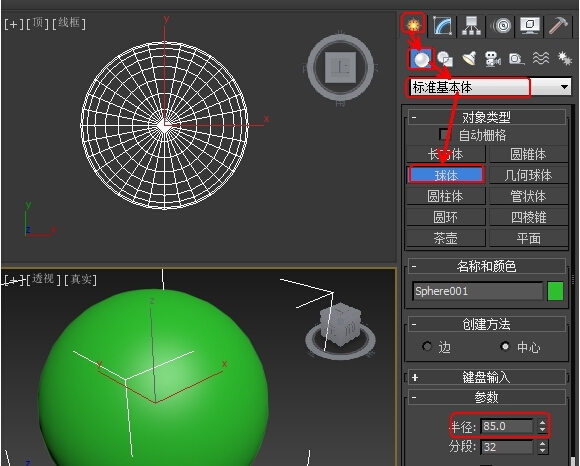Select the Lights category icon
Screen dimensions: 580x466
point(469,58)
